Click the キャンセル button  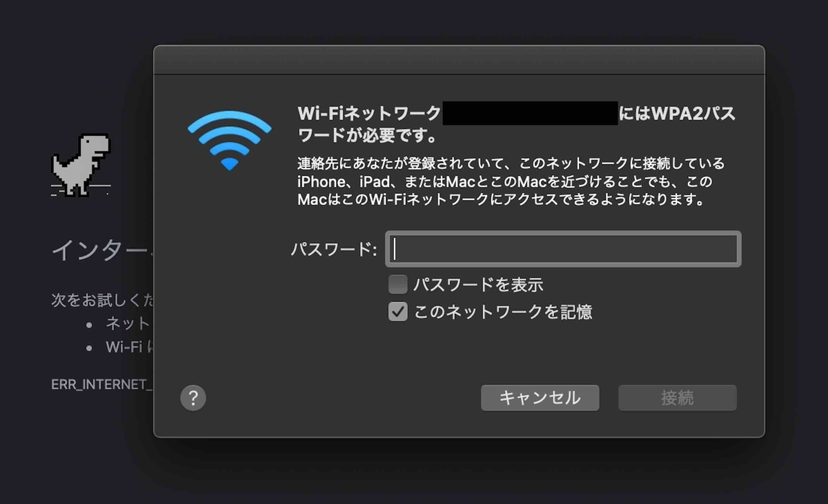pyautogui.click(x=540, y=398)
